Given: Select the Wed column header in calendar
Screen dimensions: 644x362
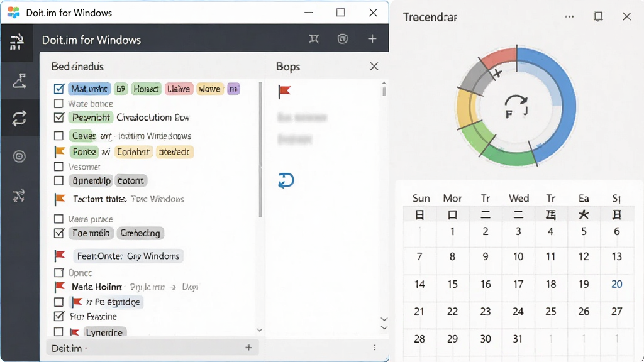Looking at the screenshot, I should point(519,199).
